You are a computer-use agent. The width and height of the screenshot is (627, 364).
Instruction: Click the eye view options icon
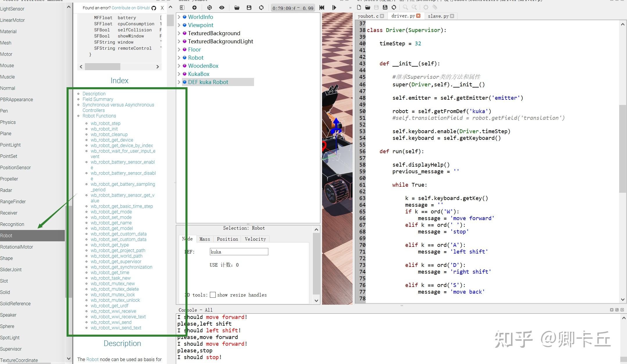[x=222, y=8]
